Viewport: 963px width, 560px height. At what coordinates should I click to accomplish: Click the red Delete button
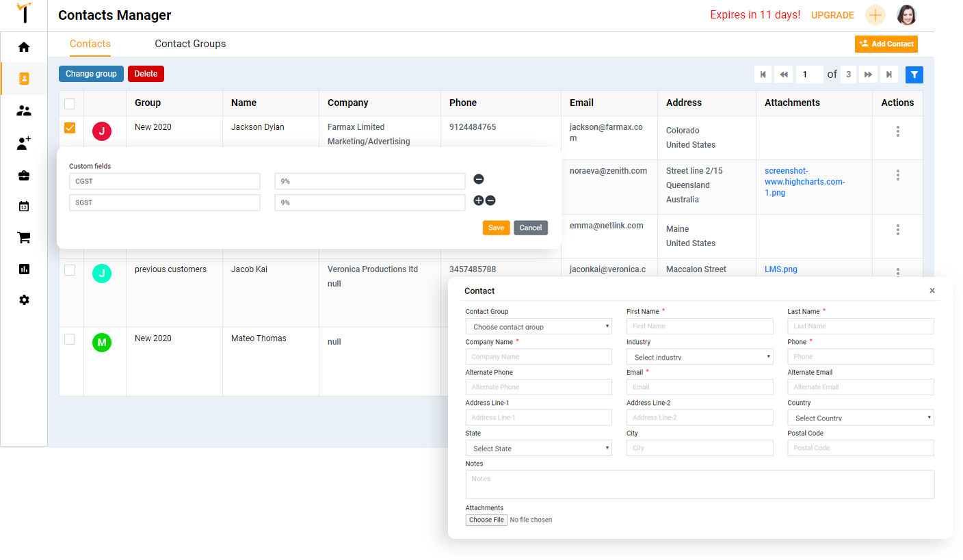pyautogui.click(x=146, y=74)
